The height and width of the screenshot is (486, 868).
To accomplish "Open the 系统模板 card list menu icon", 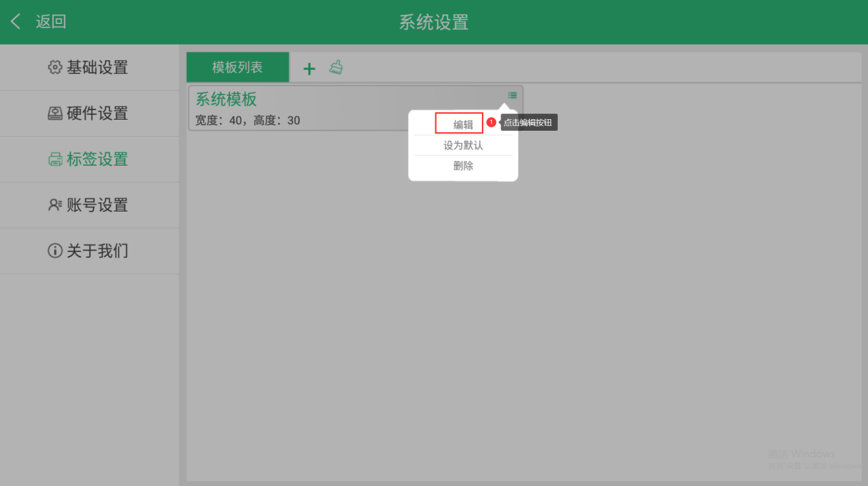I will [512, 95].
